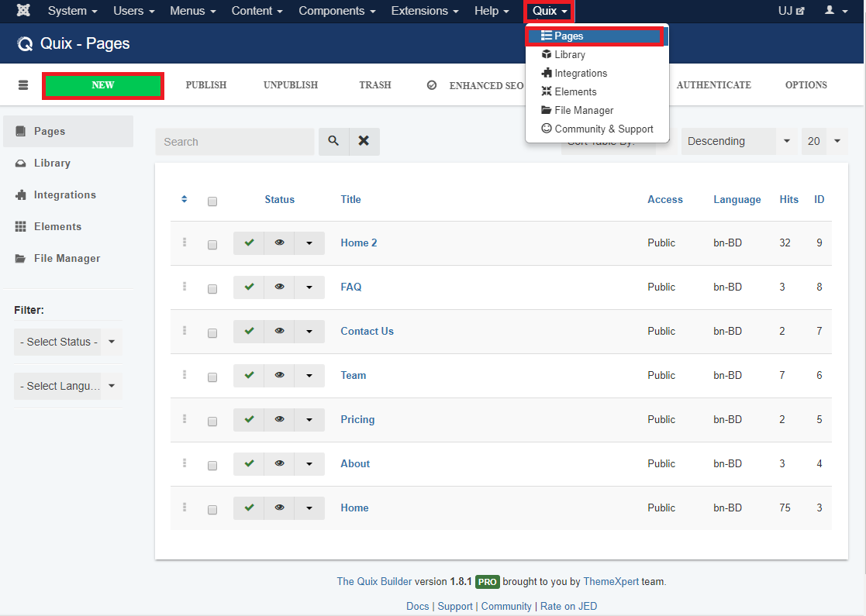Click the search magnifier button
The width and height of the screenshot is (866, 616).
pyautogui.click(x=333, y=141)
